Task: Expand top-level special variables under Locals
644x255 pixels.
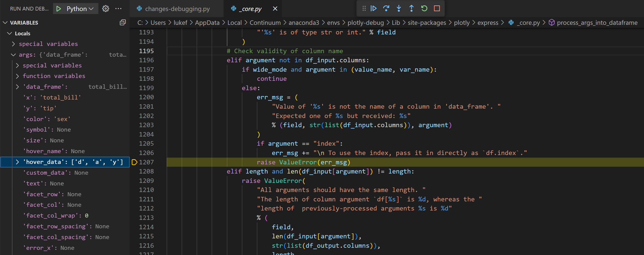Action: tap(14, 44)
